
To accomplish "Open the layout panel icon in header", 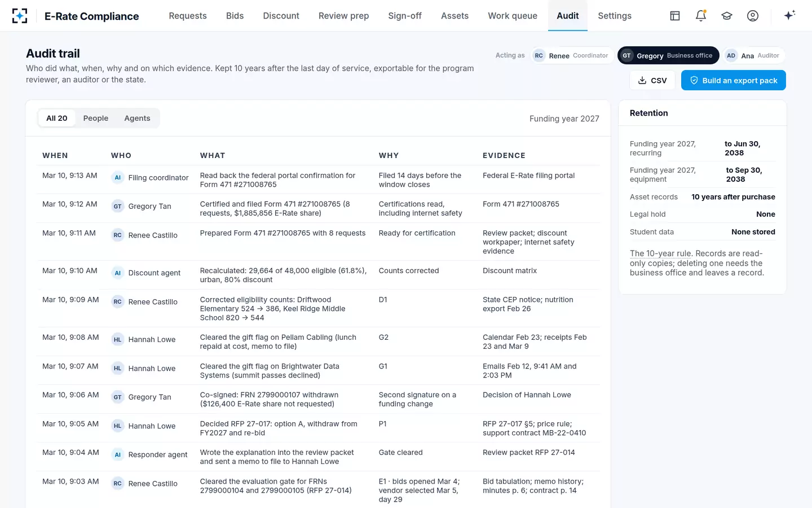I will click(675, 16).
